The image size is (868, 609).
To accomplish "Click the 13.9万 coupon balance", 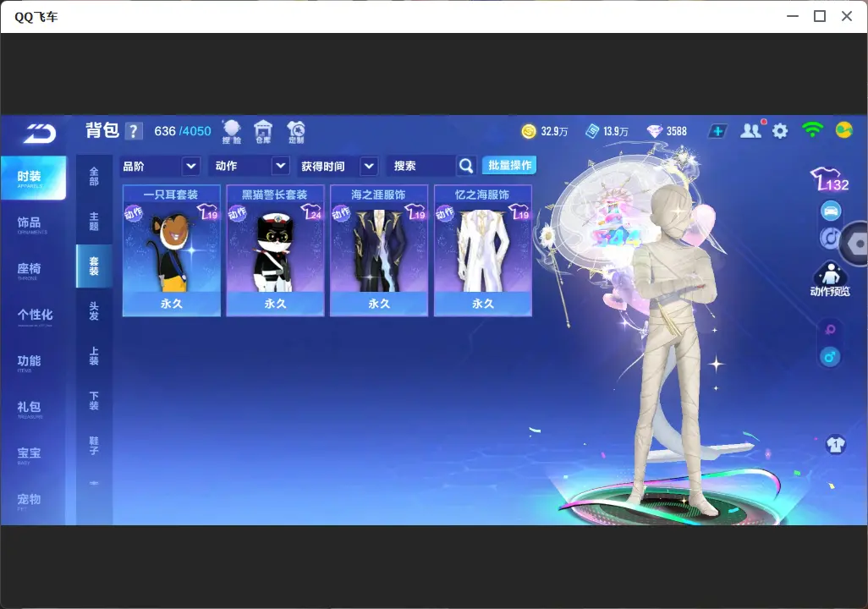I will coord(616,131).
